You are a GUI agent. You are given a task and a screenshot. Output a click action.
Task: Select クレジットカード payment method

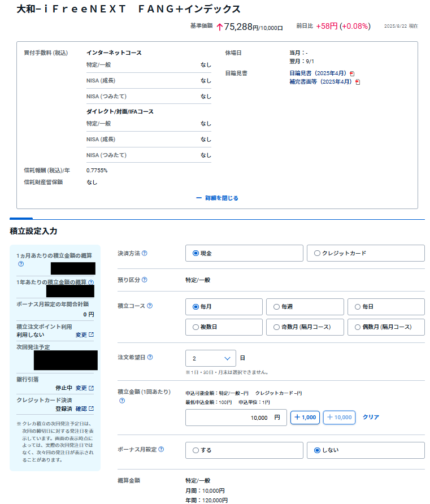pos(366,253)
